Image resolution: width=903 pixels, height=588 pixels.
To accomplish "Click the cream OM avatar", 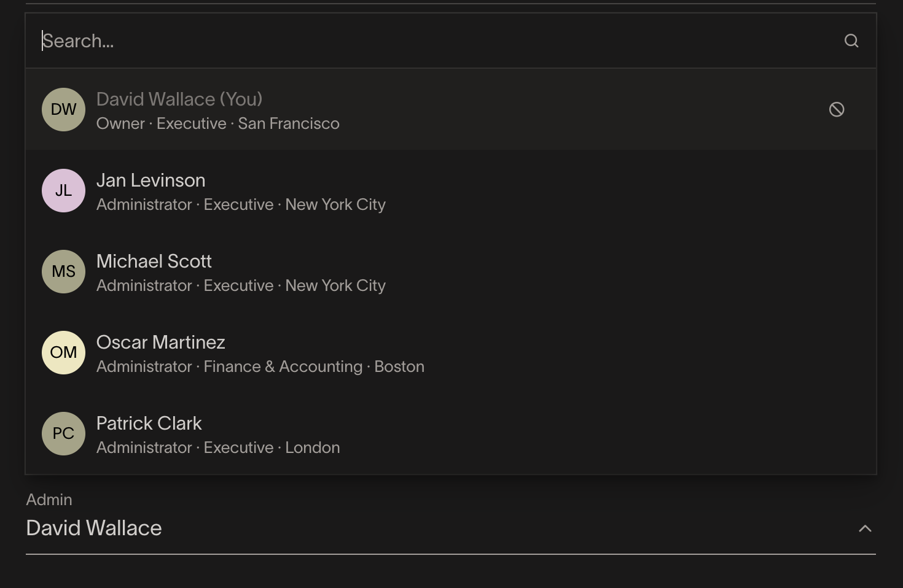I will click(63, 352).
